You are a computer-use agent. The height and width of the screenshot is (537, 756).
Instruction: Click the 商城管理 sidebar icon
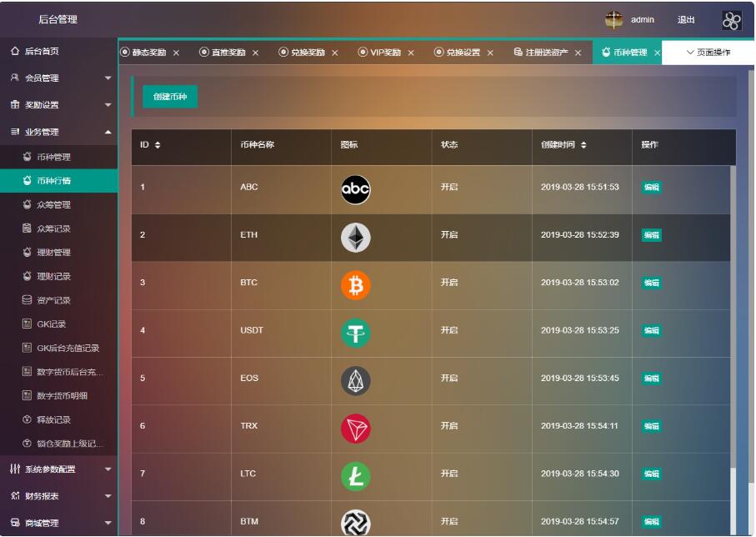[15, 523]
